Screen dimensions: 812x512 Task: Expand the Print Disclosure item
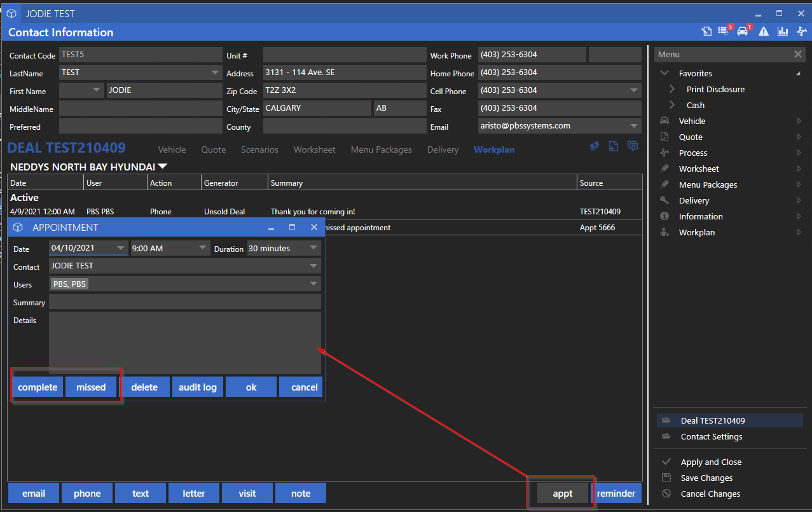point(673,89)
